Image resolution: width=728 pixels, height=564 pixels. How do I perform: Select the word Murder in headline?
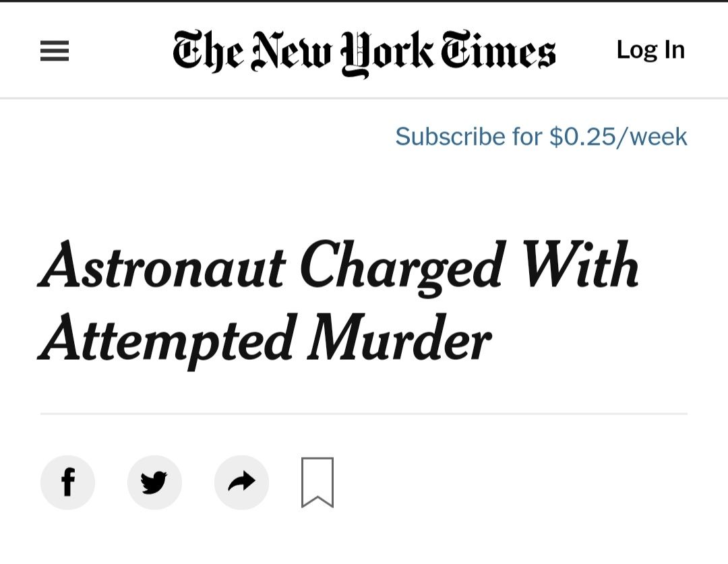pyautogui.click(x=399, y=338)
